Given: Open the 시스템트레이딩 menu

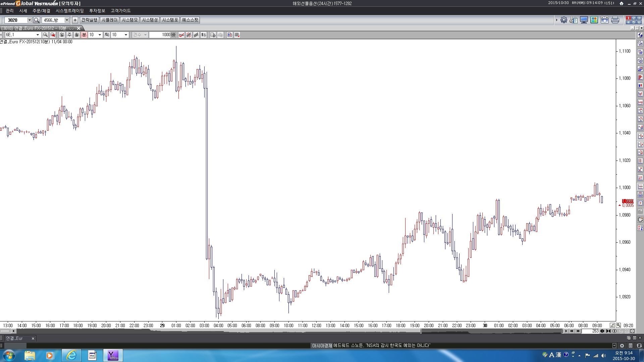Looking at the screenshot, I should (70, 11).
